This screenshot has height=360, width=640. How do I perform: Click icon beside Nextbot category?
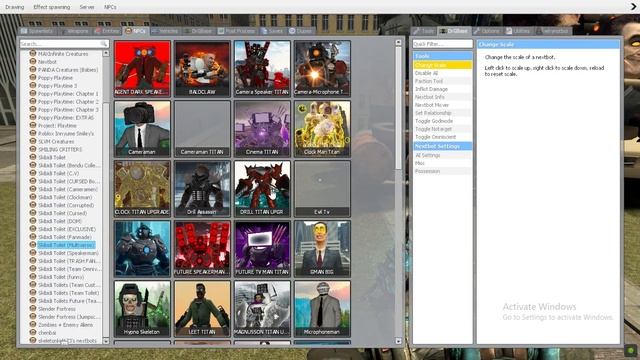[33, 62]
